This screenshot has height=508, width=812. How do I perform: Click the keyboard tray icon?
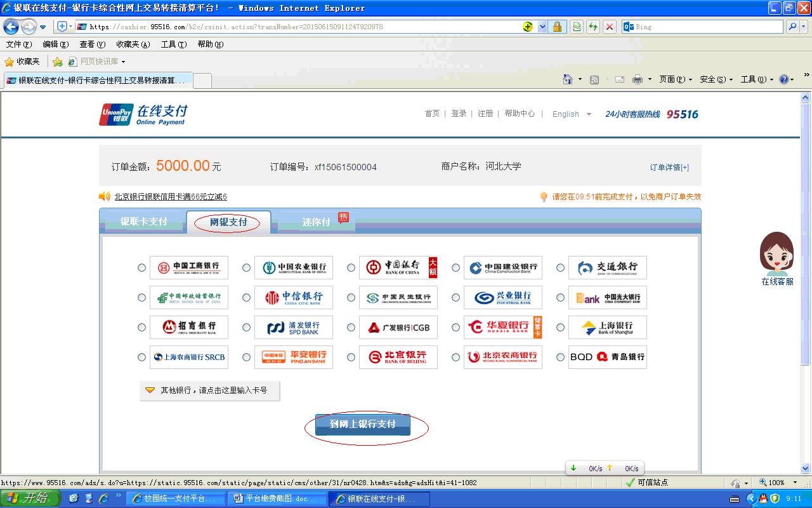(735, 499)
